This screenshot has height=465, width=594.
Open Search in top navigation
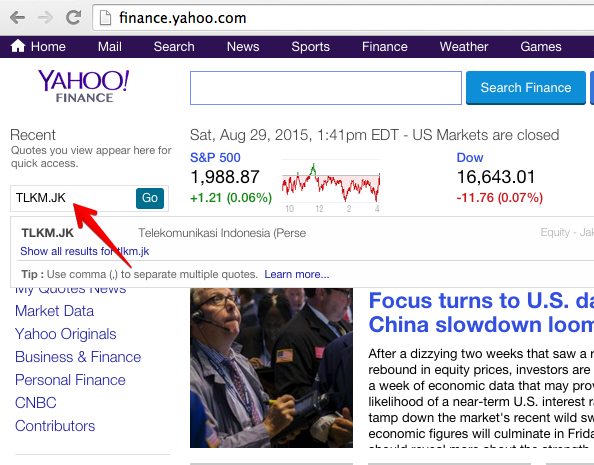click(x=174, y=47)
